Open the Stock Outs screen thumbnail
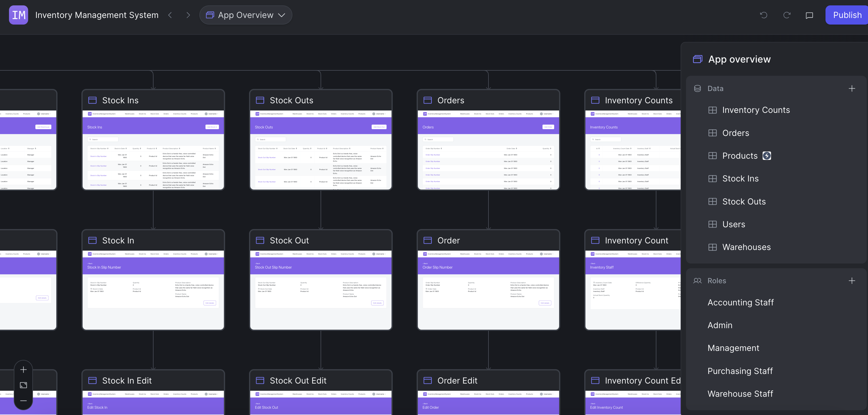868x415 pixels. pos(321,150)
